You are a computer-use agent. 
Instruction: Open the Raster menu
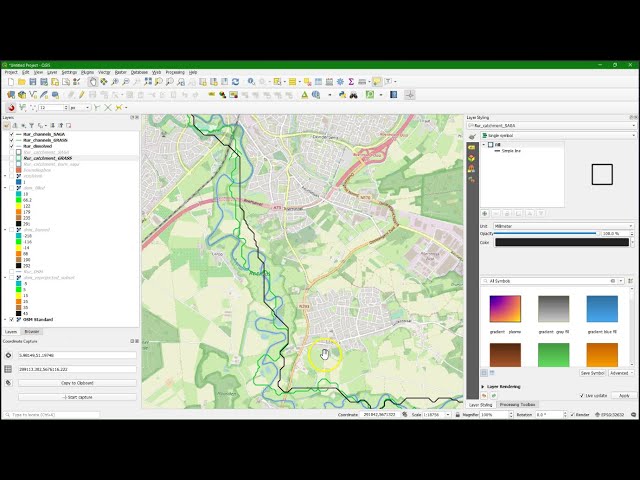pyautogui.click(x=120, y=72)
